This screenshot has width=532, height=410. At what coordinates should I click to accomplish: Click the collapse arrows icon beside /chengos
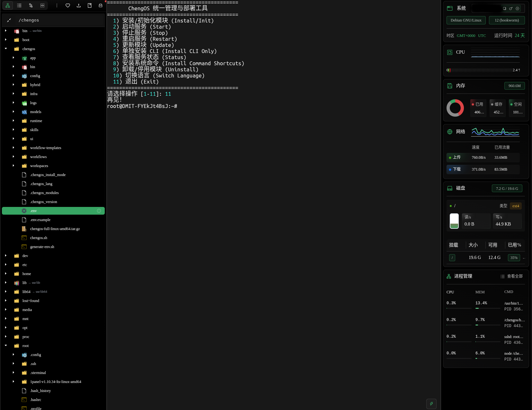(x=9, y=20)
